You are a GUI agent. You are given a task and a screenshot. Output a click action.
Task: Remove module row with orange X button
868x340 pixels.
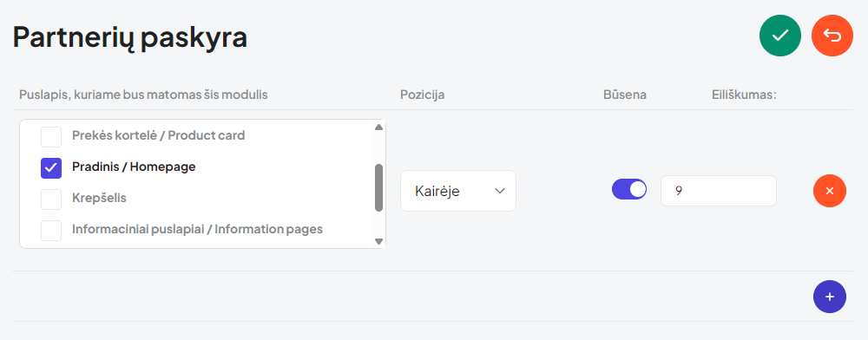point(829,191)
